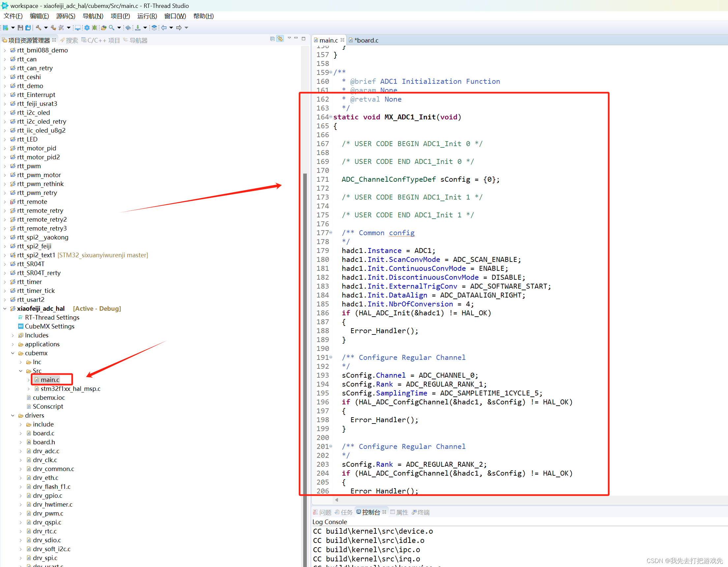Fold the MX_ADC1_Init function at line 164
The height and width of the screenshot is (567, 728).
click(331, 117)
